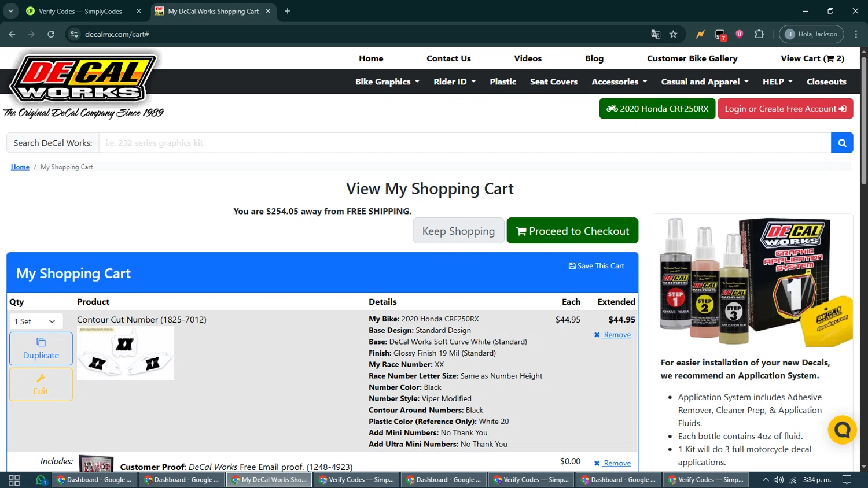
Task: Open Contour Cut Number product thumbnail
Action: [x=125, y=353]
